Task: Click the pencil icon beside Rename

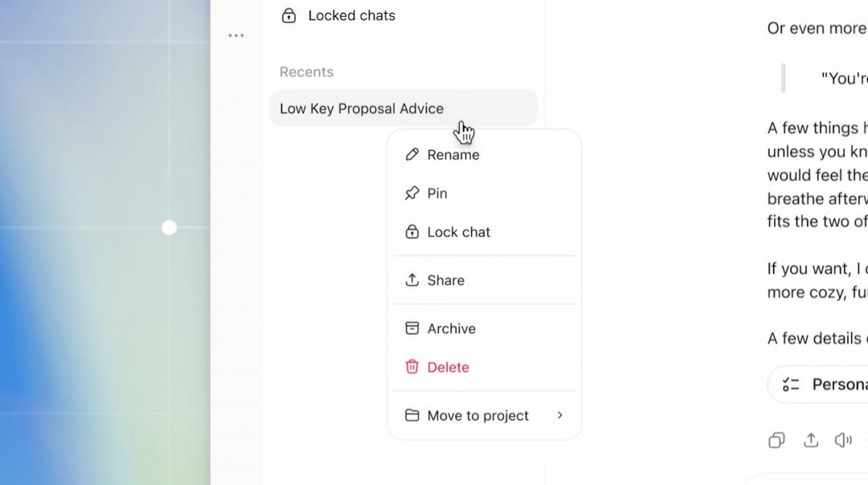Action: pos(411,154)
